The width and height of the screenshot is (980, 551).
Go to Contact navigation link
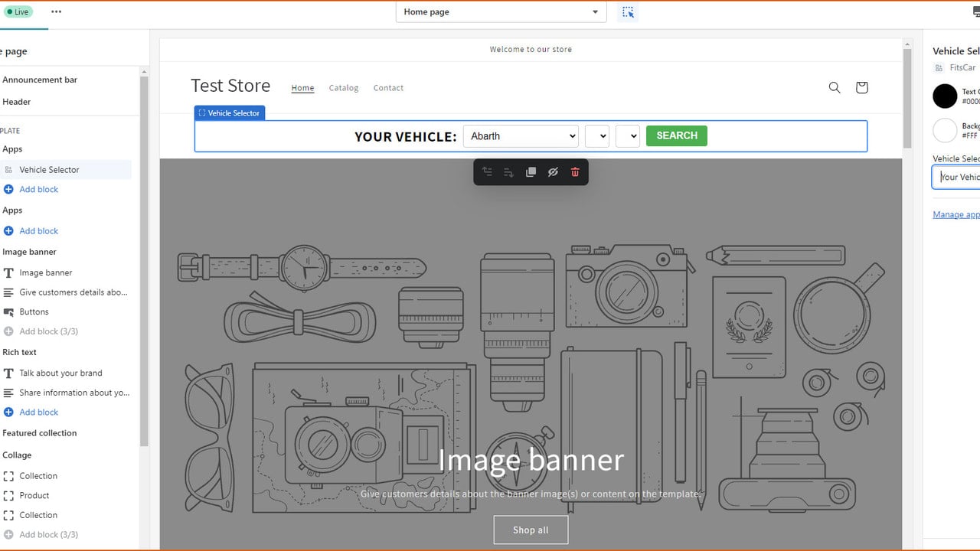[388, 88]
